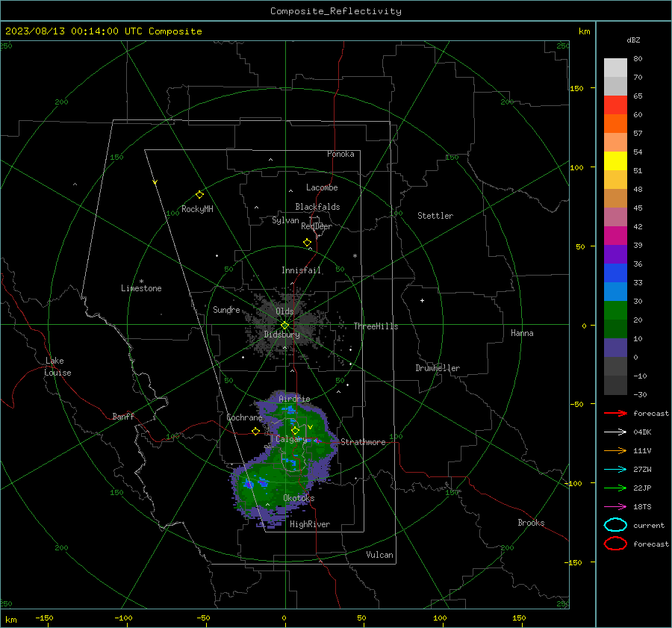Viewport: 672px width, 628px height.
Task: Click the green 22JP arrow icon
Action: pos(615,488)
